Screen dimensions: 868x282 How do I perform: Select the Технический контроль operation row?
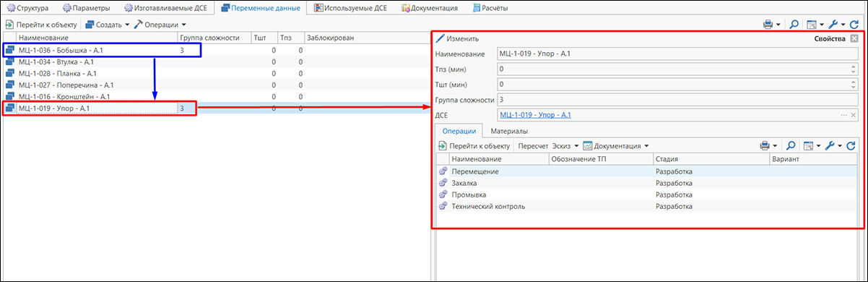click(648, 206)
